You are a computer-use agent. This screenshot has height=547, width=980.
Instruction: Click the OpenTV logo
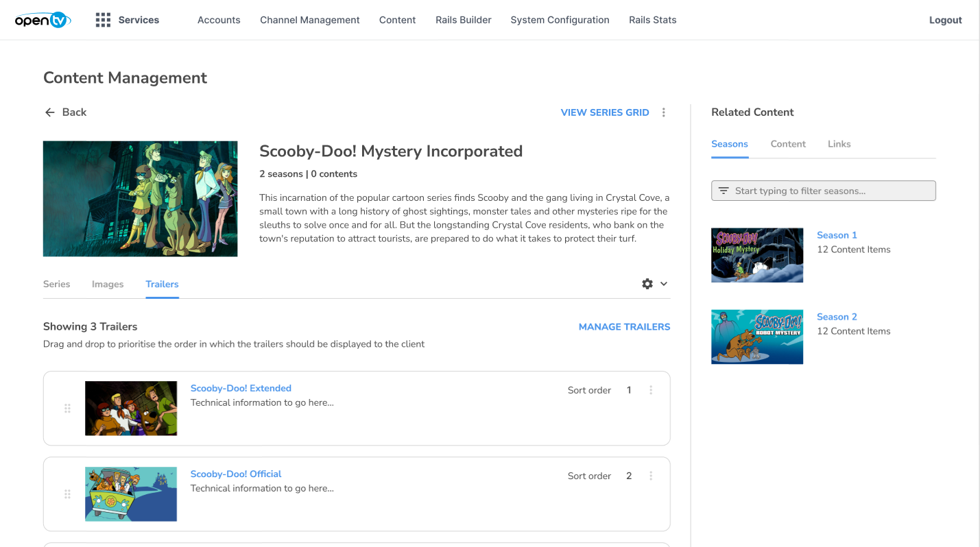[43, 20]
